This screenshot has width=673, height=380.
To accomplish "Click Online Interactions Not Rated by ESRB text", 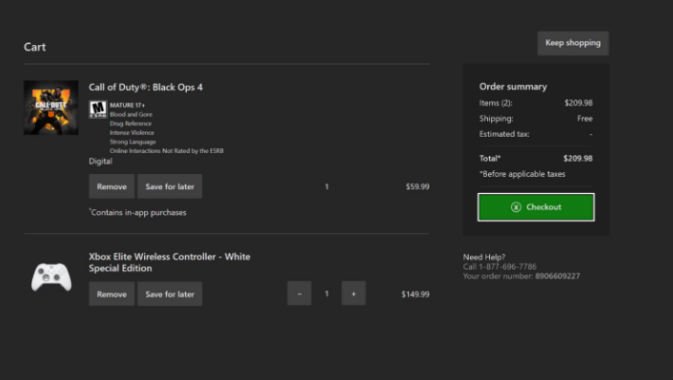I will coord(167,151).
